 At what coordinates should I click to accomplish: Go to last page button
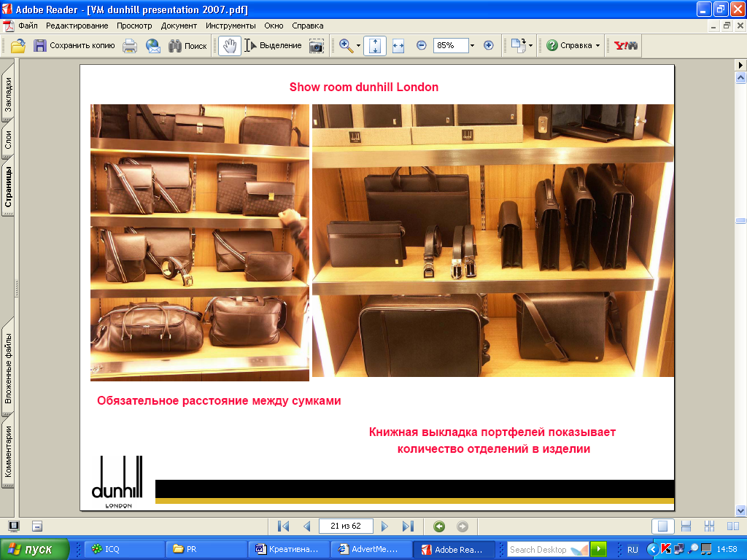pos(408,526)
